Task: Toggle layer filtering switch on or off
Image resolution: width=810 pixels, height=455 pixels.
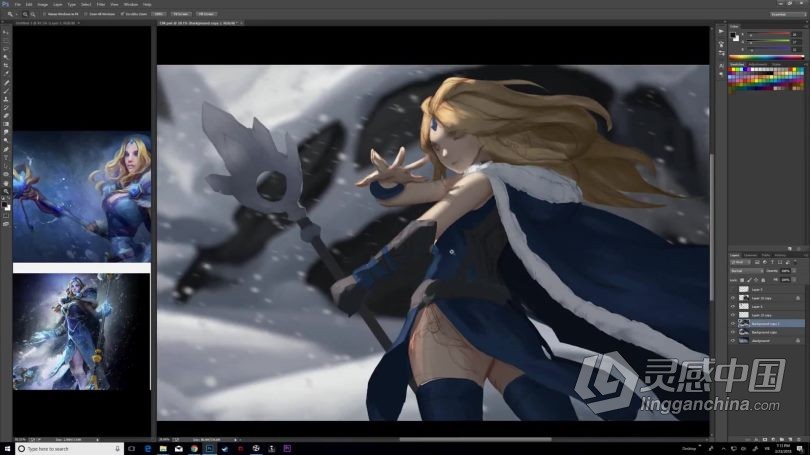Action: (796, 262)
